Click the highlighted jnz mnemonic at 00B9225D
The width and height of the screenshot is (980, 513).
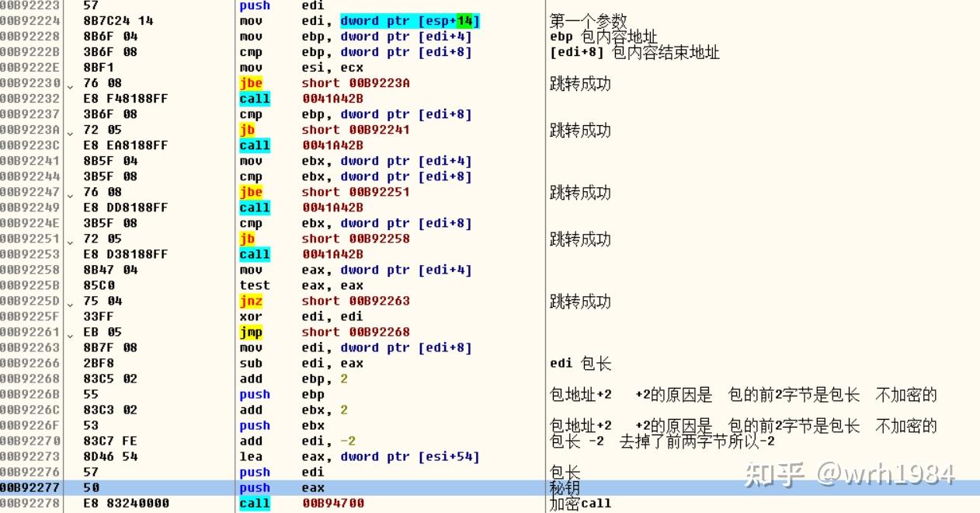coord(250,300)
